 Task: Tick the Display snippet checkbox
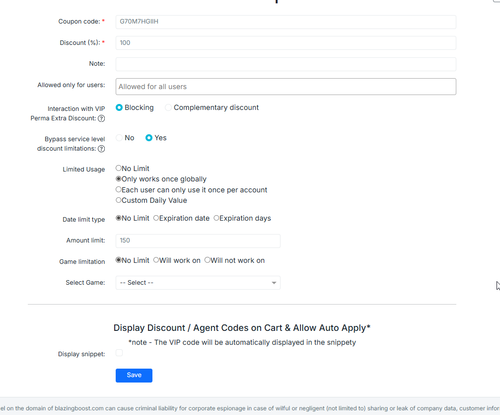point(119,353)
